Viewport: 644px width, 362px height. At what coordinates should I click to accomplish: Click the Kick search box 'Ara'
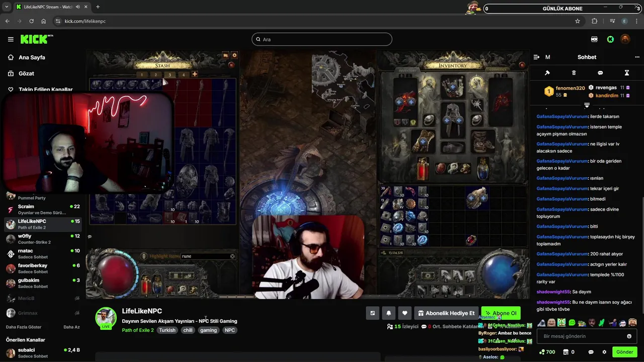pos(322,39)
